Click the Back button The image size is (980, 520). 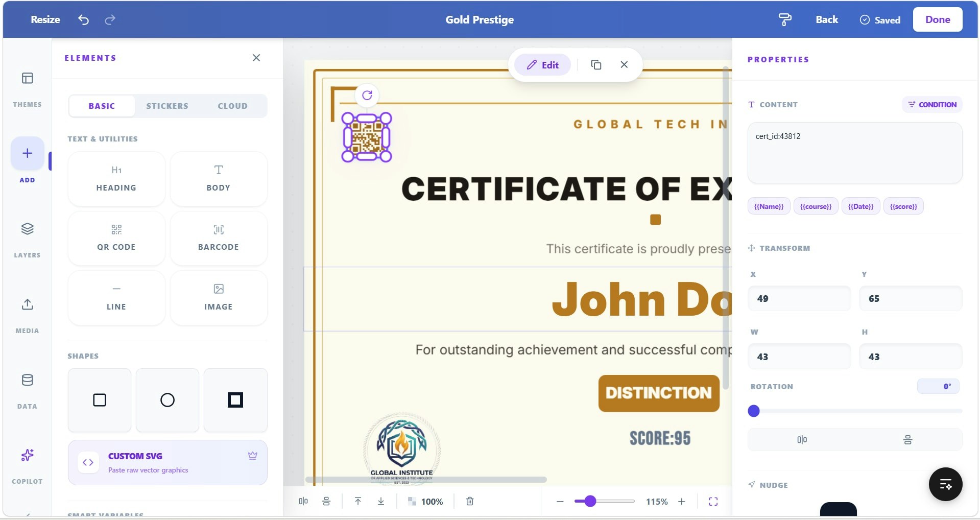click(826, 19)
